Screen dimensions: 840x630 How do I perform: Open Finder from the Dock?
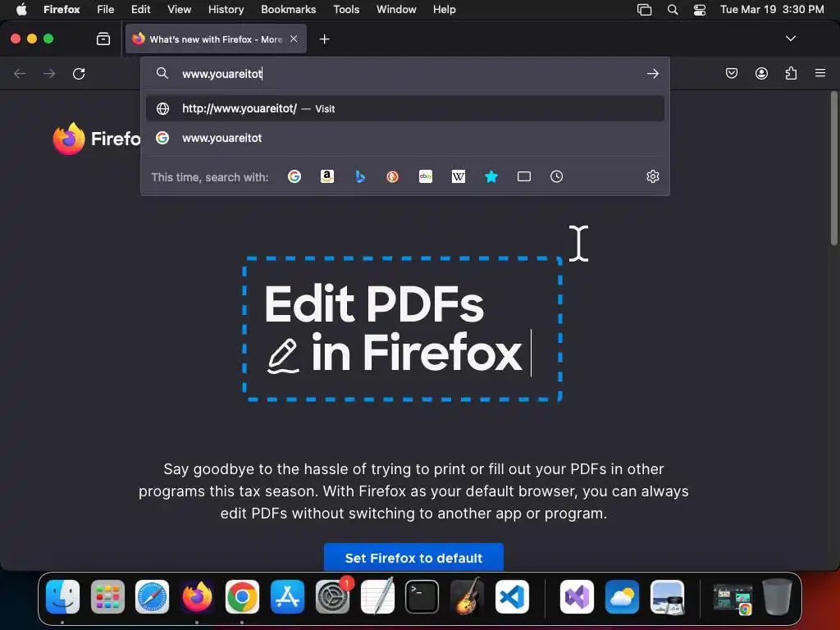pos(62,596)
